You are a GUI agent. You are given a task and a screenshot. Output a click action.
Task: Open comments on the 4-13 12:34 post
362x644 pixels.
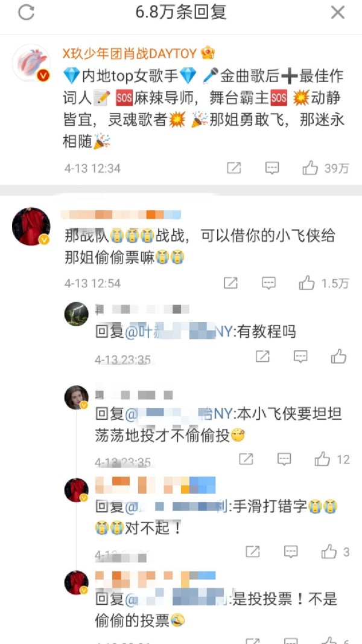(272, 168)
